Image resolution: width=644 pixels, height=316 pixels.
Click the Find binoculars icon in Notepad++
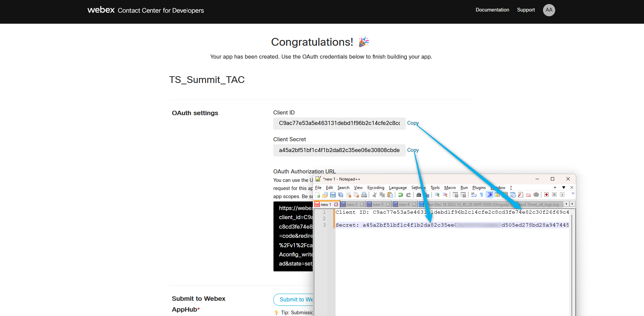419,195
